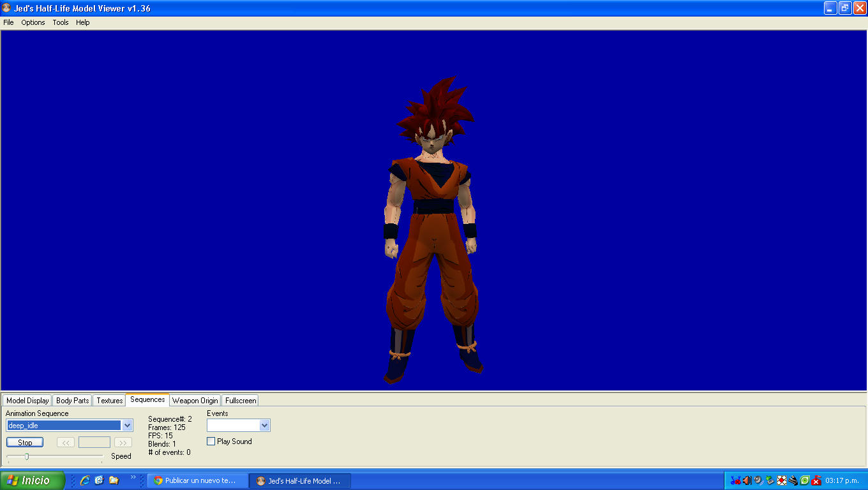Viewport: 868px width, 490px height.
Task: Restore down the Model Viewer window
Action: (x=845, y=8)
